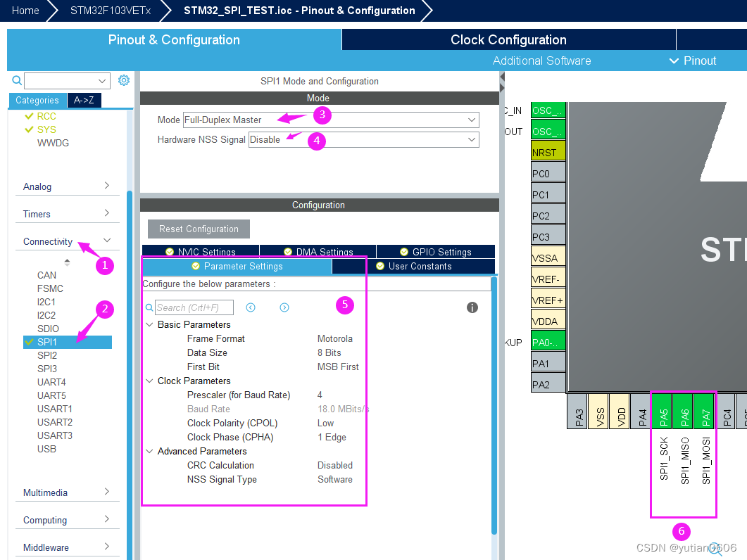Select the Categories view tab
The width and height of the screenshot is (747, 560).
point(37,100)
